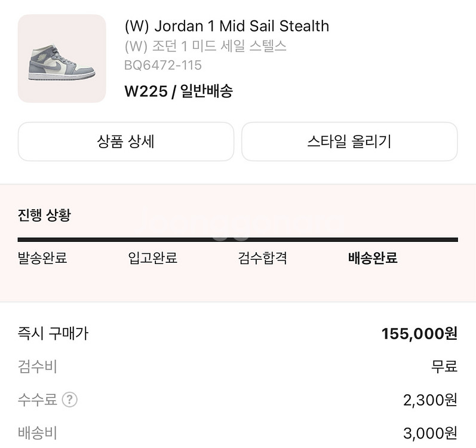Click the 3,000원 shipping fee amount

(430, 432)
